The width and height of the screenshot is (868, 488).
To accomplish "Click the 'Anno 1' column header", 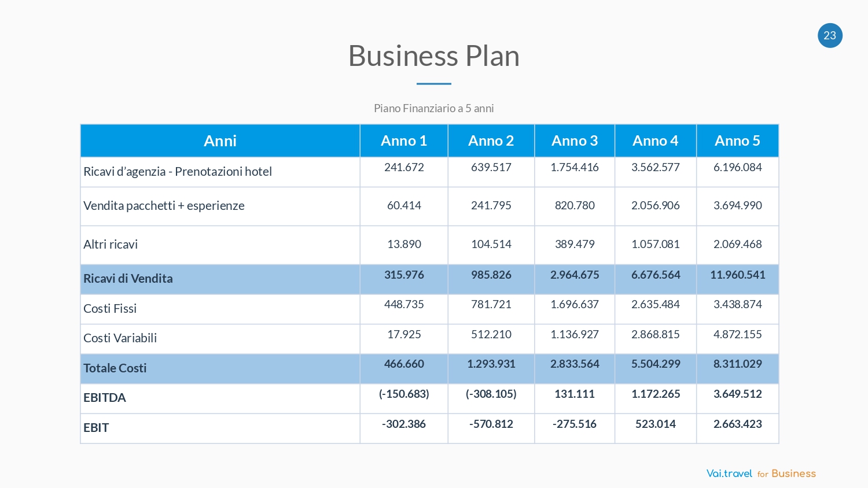I will coord(404,141).
